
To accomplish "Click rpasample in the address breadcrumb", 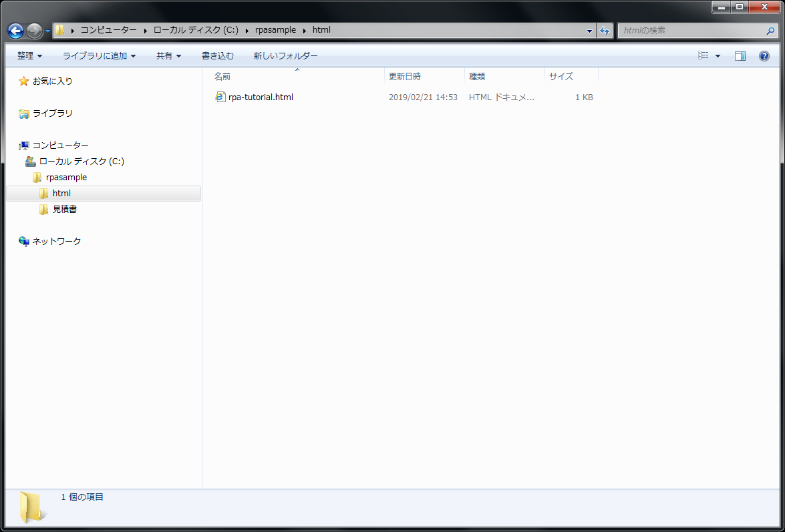I will [275, 30].
